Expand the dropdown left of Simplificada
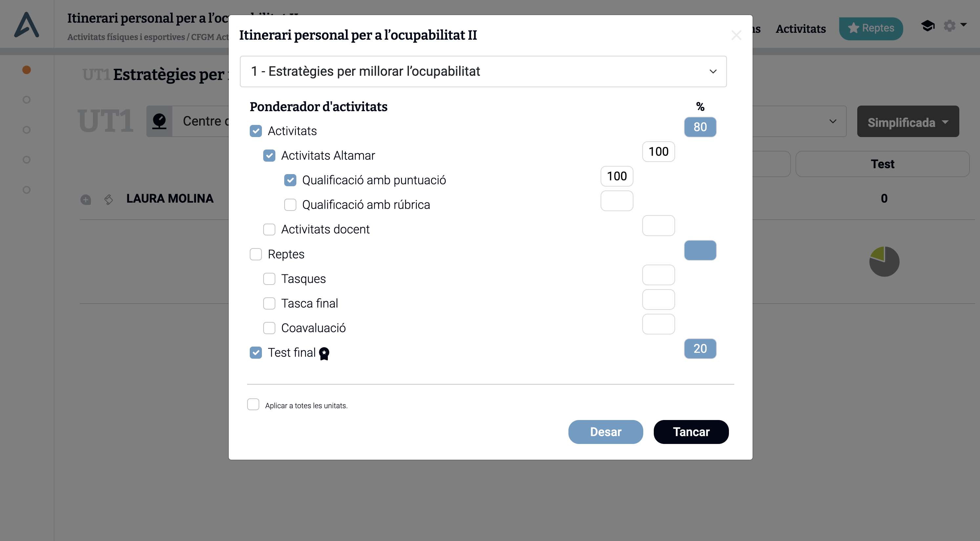The image size is (980, 541). pos(832,122)
